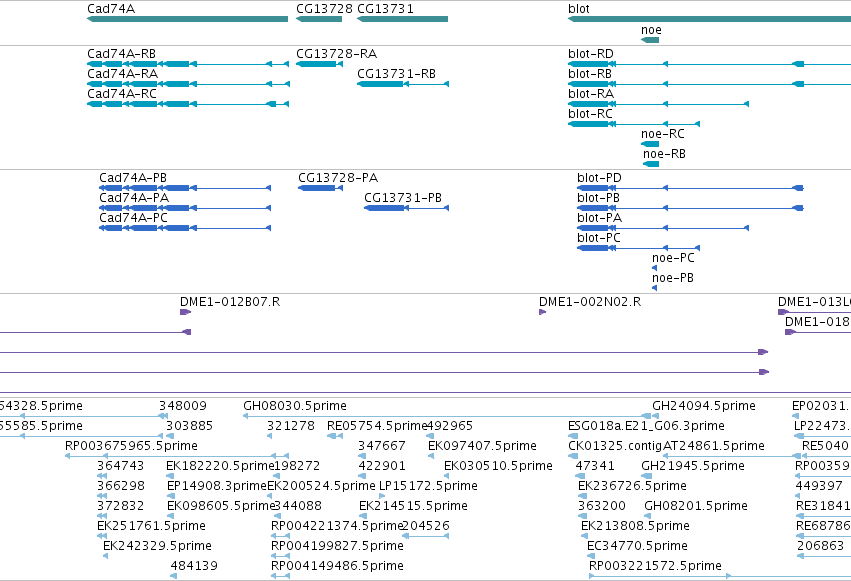The width and height of the screenshot is (851, 581).
Task: Click the blot-PA protein label
Action: click(600, 218)
